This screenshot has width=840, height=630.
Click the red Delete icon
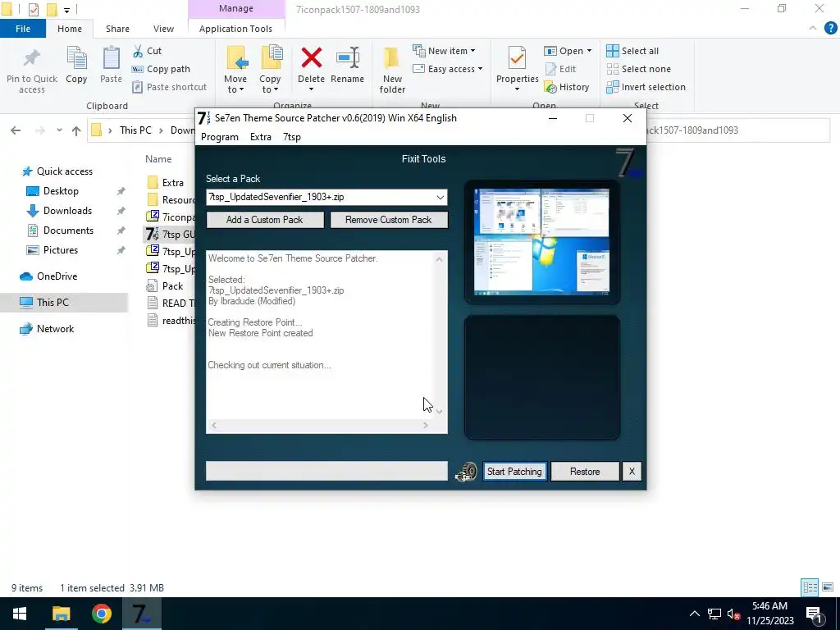[x=311, y=58]
